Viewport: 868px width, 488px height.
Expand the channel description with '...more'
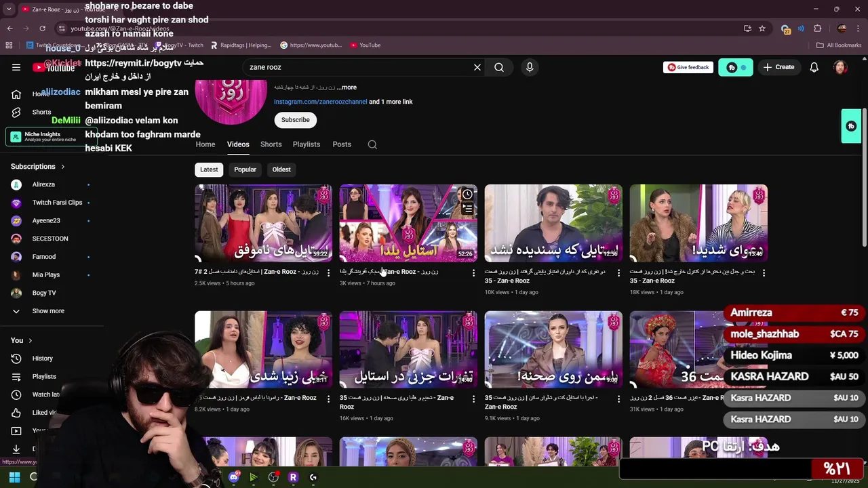pos(347,87)
